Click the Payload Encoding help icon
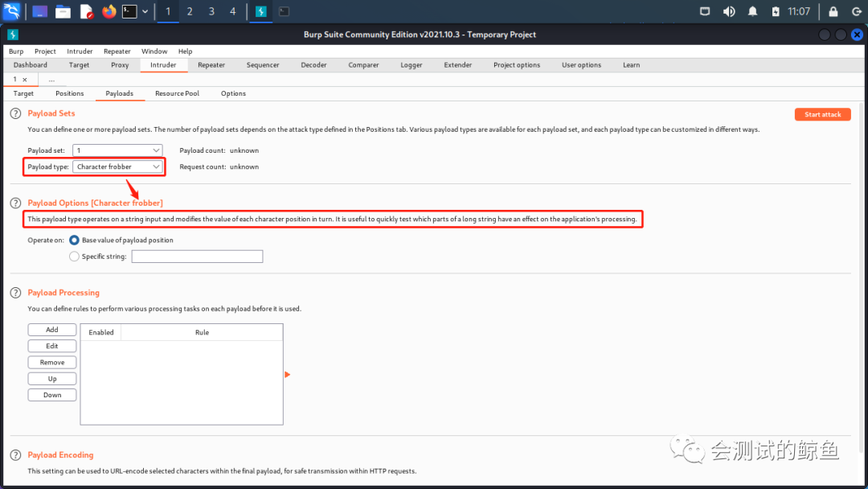 pyautogui.click(x=15, y=455)
